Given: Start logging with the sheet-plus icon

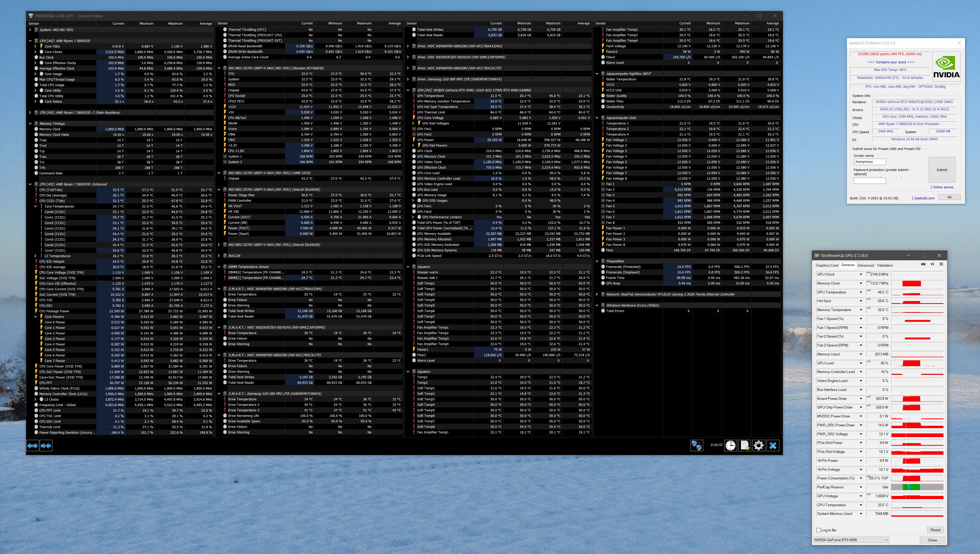Looking at the screenshot, I should coord(745,446).
